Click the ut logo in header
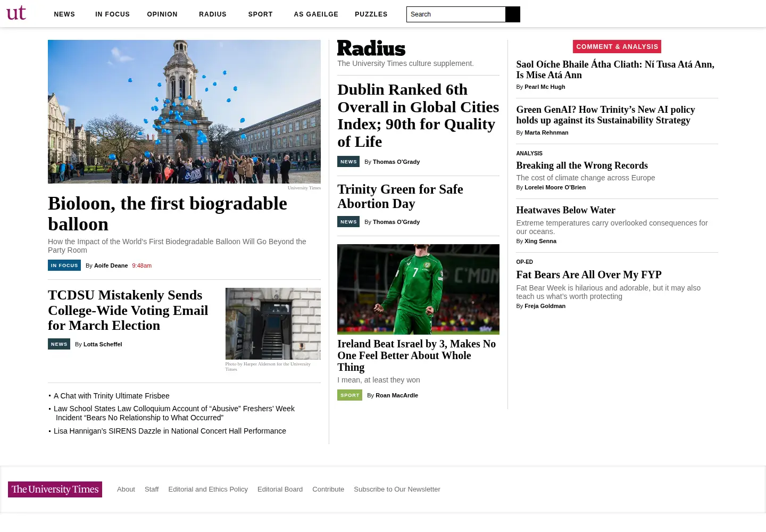 [x=16, y=13]
